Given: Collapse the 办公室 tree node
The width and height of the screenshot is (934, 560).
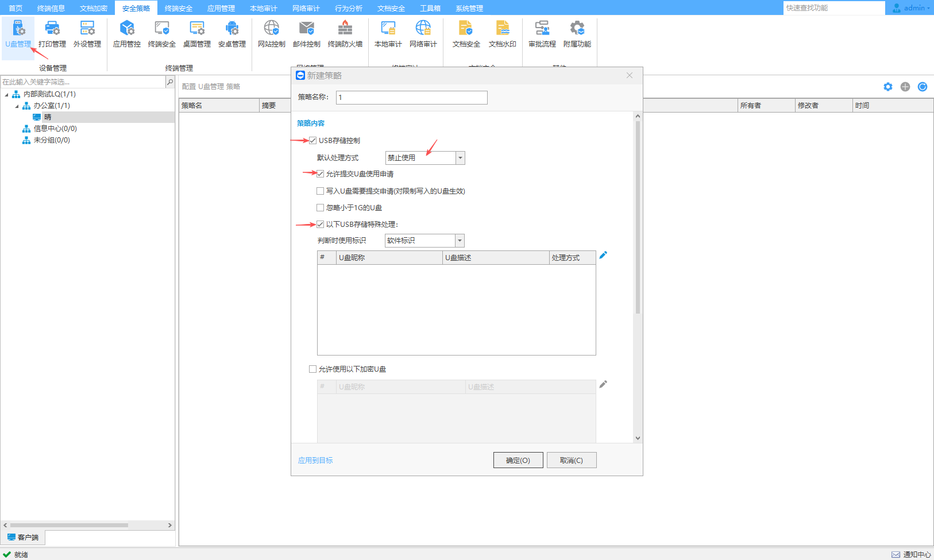Looking at the screenshot, I should pos(17,106).
